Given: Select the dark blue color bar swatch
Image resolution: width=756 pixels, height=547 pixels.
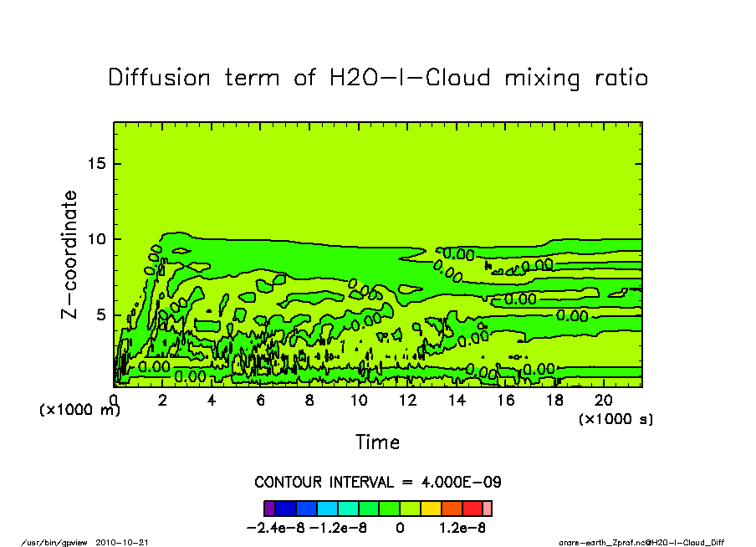Looking at the screenshot, I should (285, 508).
